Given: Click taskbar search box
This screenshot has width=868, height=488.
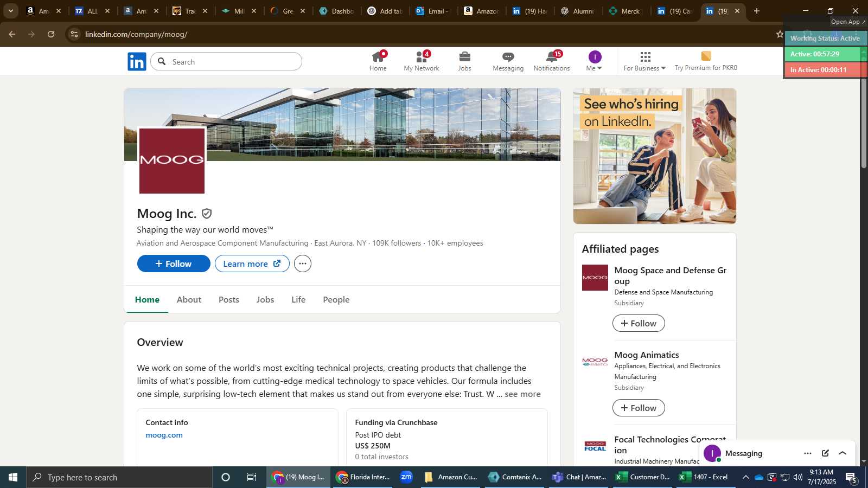Looking at the screenshot, I should pyautogui.click(x=119, y=477).
